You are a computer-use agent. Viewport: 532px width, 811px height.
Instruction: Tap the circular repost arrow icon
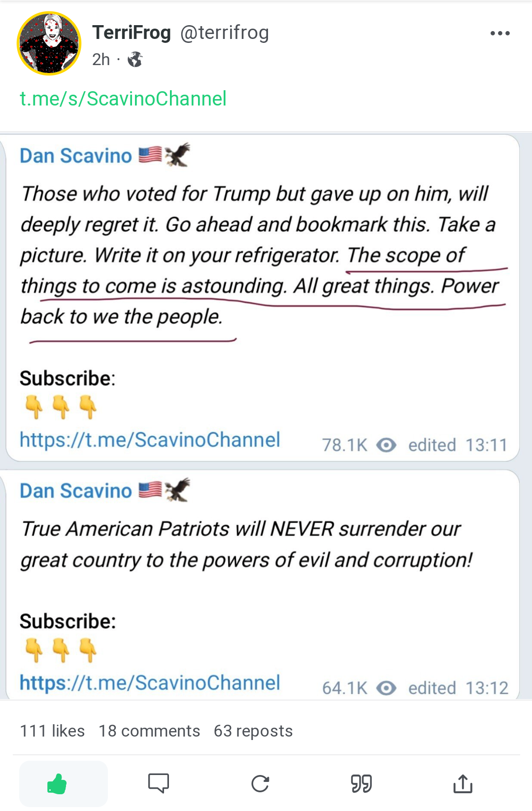click(x=260, y=783)
